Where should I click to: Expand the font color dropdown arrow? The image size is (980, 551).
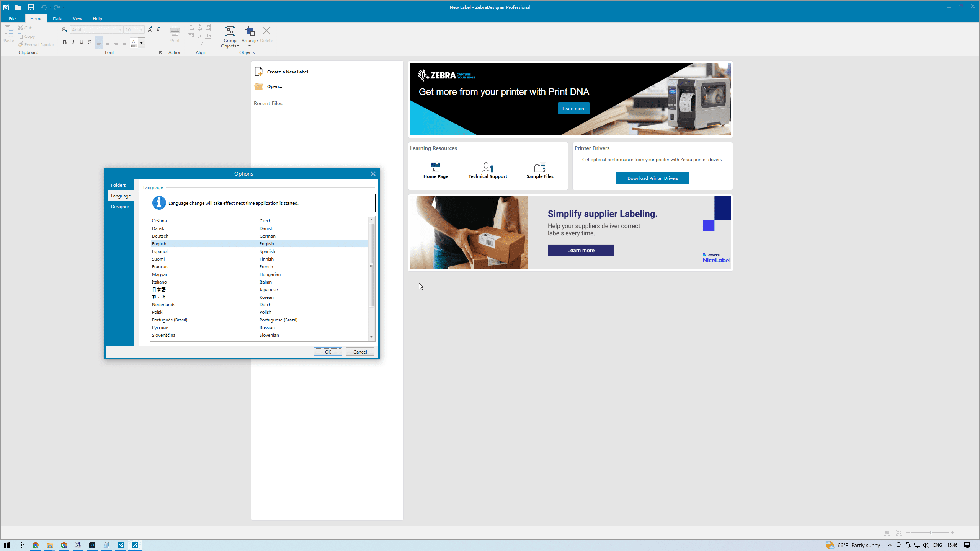(142, 43)
